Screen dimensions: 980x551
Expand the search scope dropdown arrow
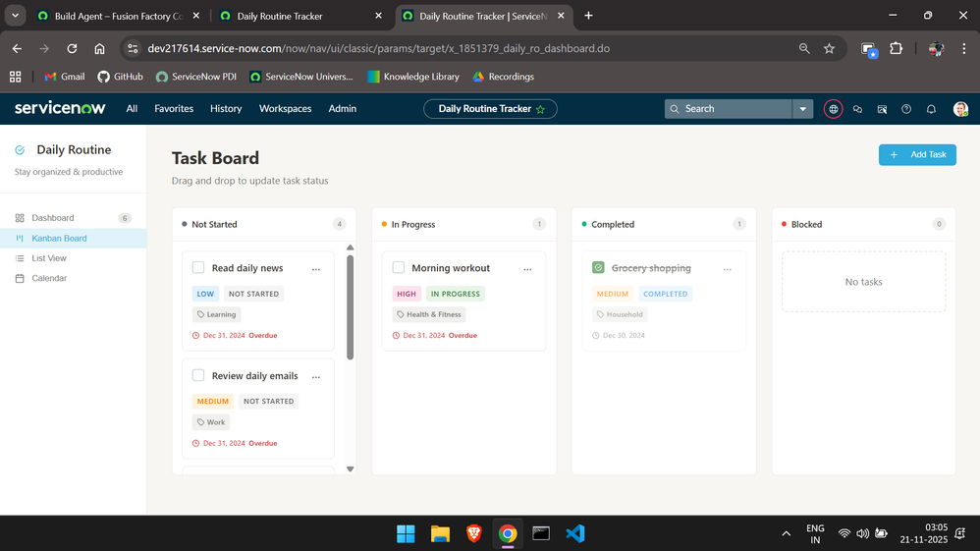pos(802,109)
